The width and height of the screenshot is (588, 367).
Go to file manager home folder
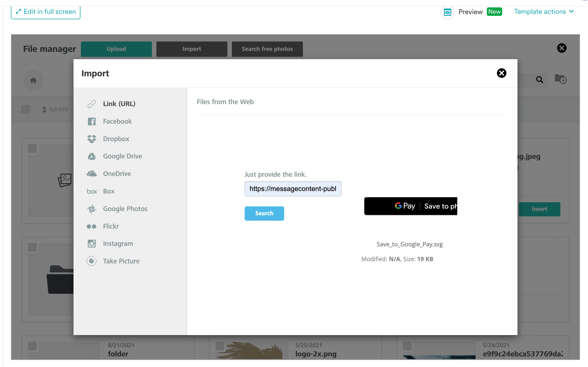33,80
